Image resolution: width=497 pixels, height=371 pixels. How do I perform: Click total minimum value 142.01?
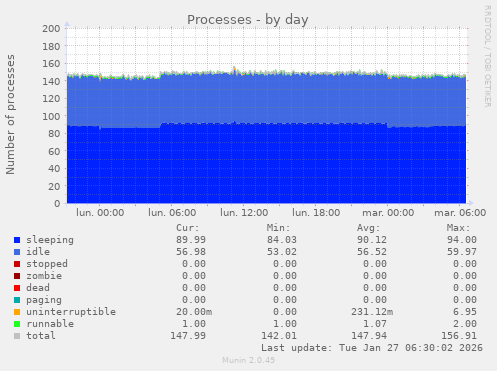279,336
